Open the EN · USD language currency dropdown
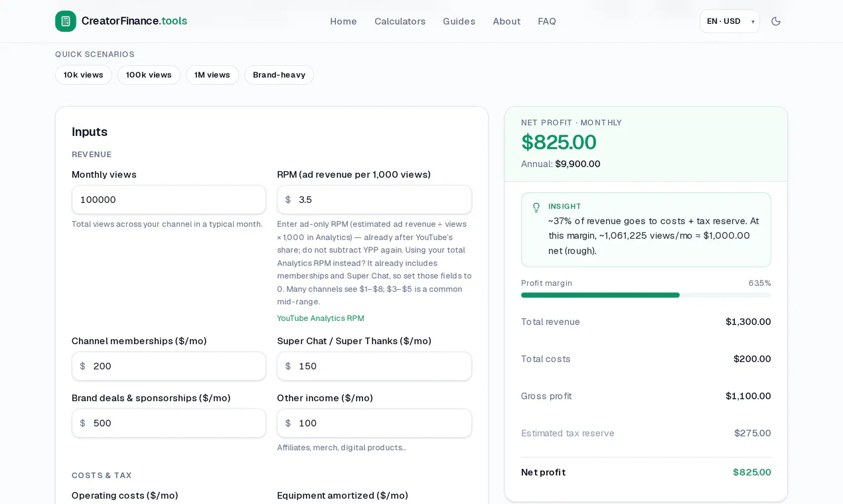This screenshot has height=504, width=843. click(x=729, y=21)
